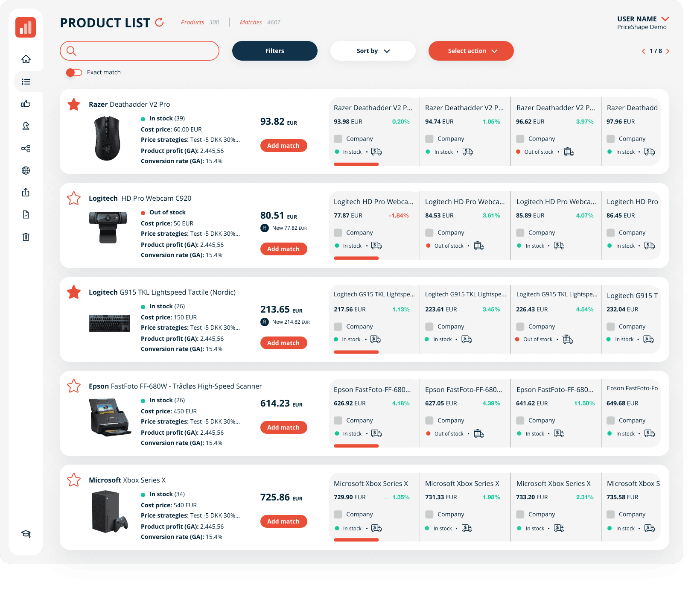Open the trash bin icon in sidebar

pos(26,237)
